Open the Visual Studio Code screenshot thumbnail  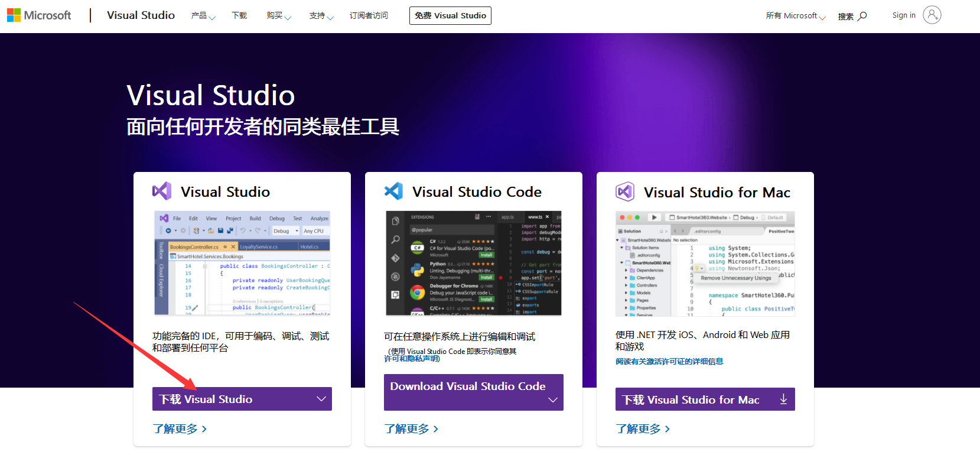[x=474, y=264]
